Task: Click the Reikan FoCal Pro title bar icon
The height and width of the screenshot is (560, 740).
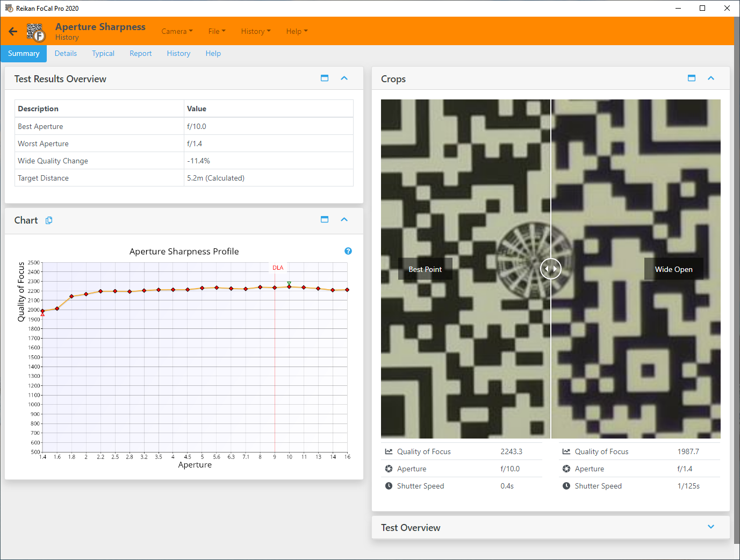Action: tap(9, 8)
